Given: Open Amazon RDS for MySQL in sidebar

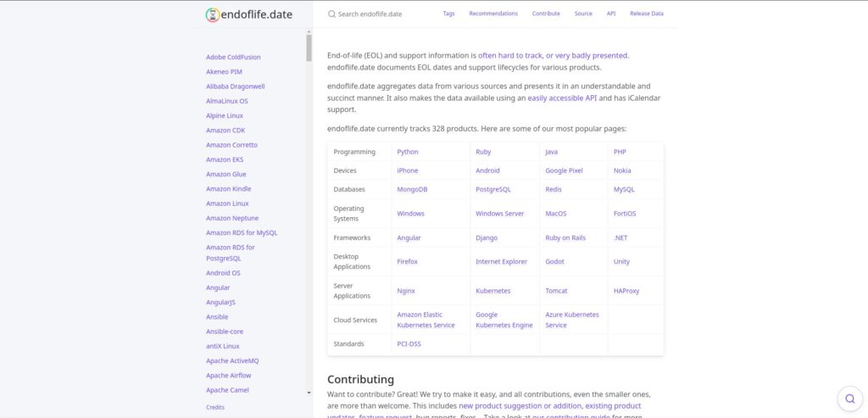Looking at the screenshot, I should coord(242,232).
